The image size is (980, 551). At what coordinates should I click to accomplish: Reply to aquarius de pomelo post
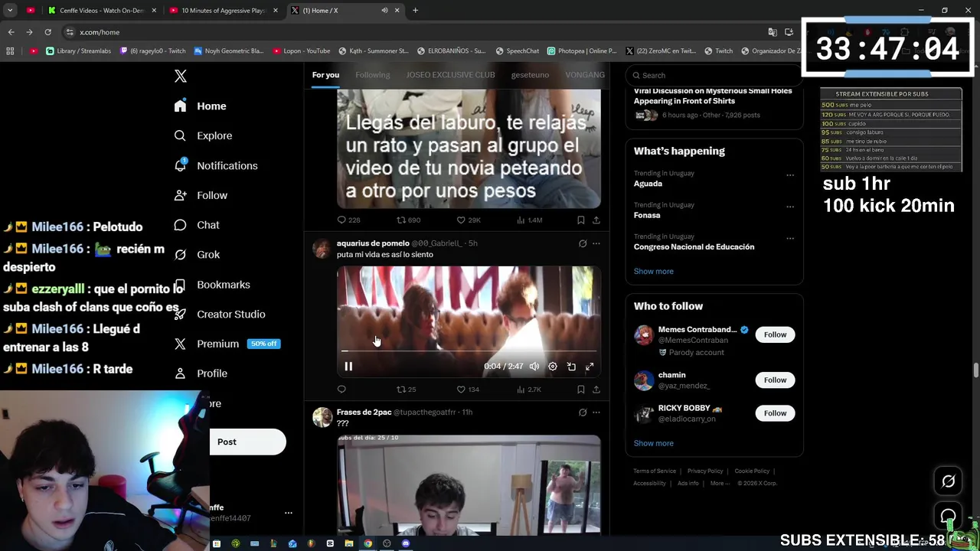[x=341, y=389]
